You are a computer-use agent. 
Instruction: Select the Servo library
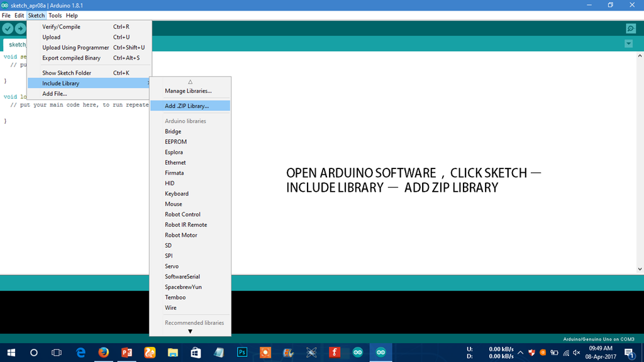172,266
